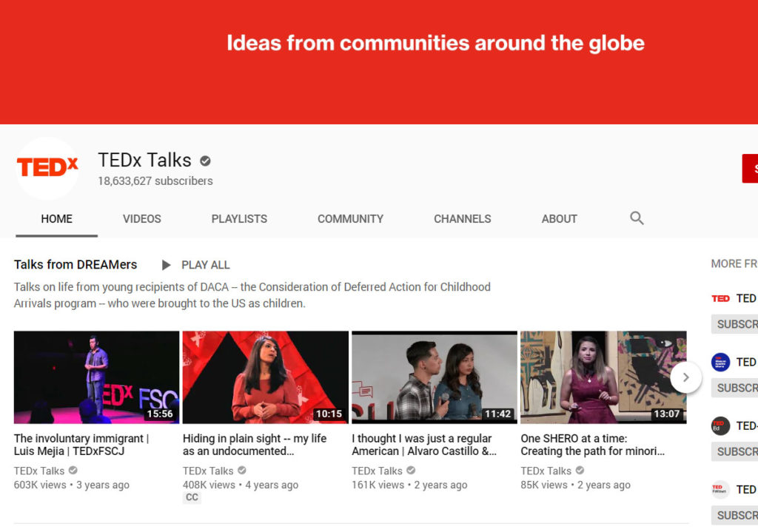Viewport: 758px width, 532px height.
Task: Switch to the HOME tab
Action: tap(56, 219)
